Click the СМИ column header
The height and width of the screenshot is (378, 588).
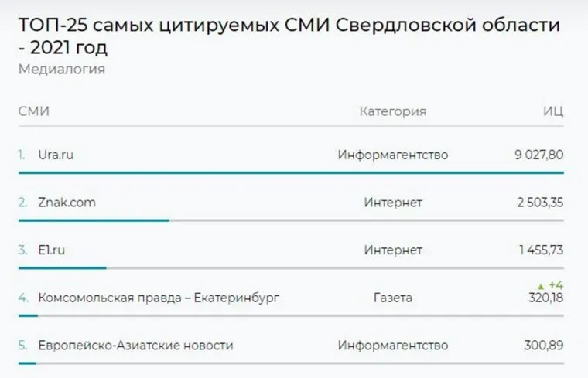34,111
